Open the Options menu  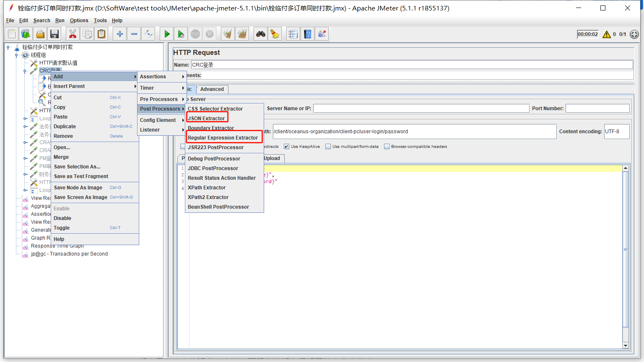pos(79,21)
